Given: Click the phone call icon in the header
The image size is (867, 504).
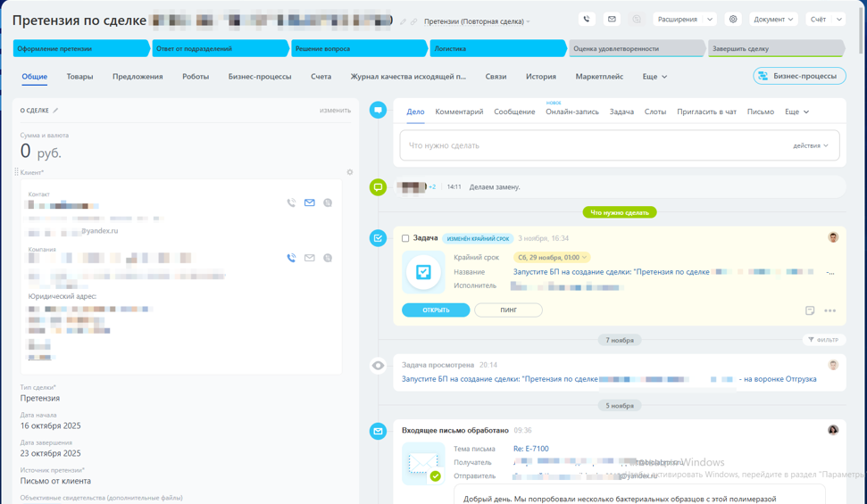Looking at the screenshot, I should tap(587, 19).
